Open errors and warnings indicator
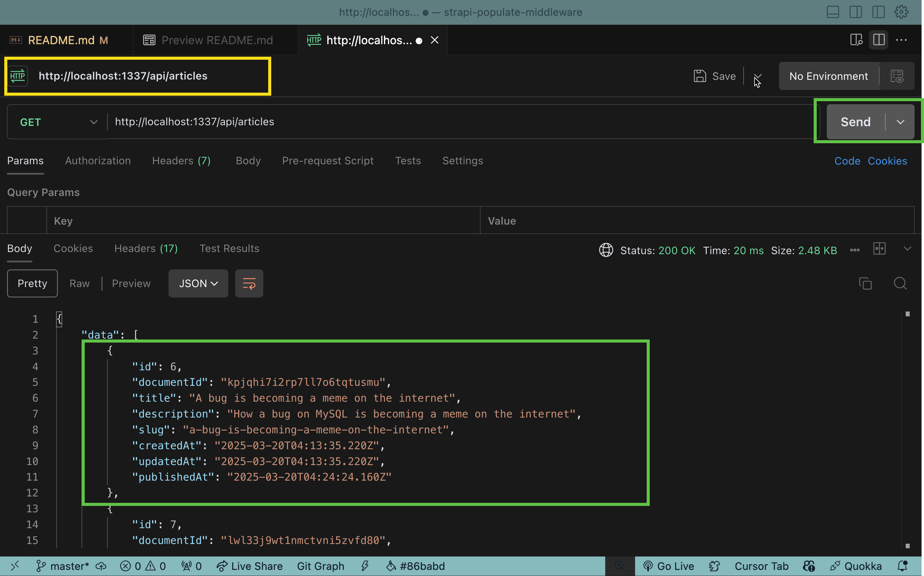Image resolution: width=924 pixels, height=576 pixels. [x=143, y=566]
